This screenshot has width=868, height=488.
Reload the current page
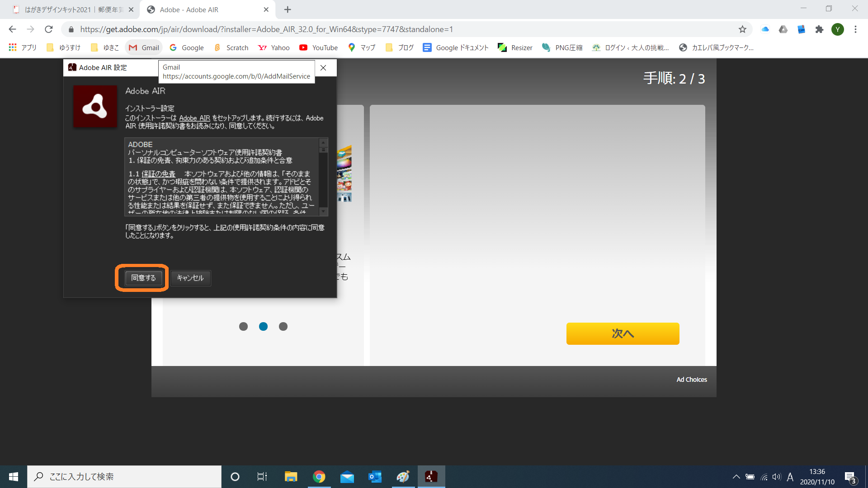pyautogui.click(x=49, y=29)
